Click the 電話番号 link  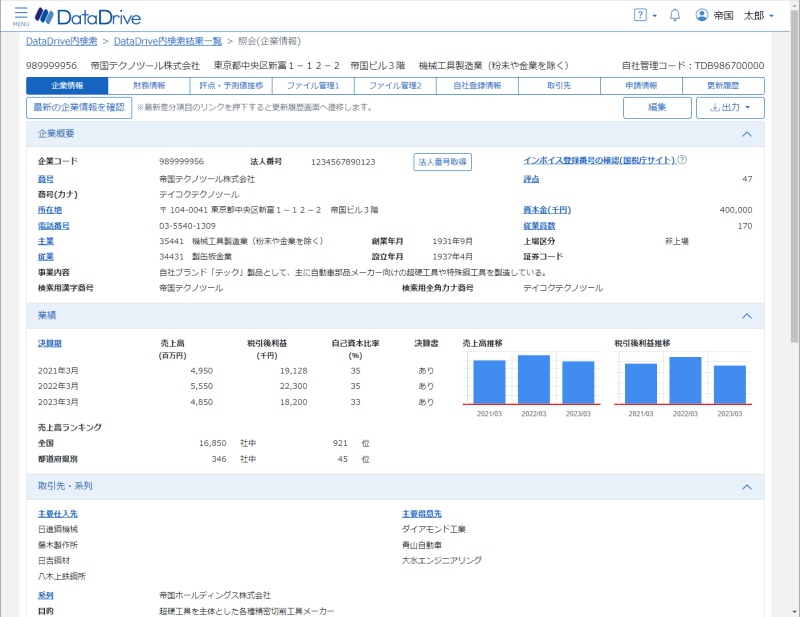coord(54,226)
